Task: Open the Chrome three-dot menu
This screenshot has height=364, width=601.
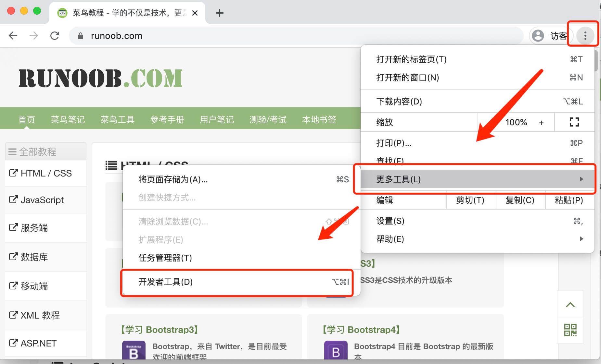Action: tap(585, 36)
